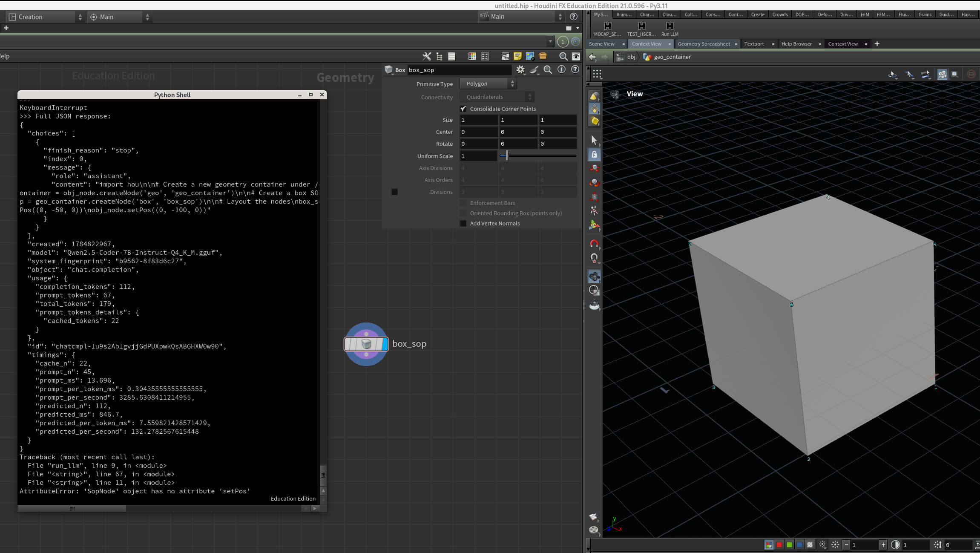
Task: Toggle the viewport secure selection lock
Action: tap(594, 155)
